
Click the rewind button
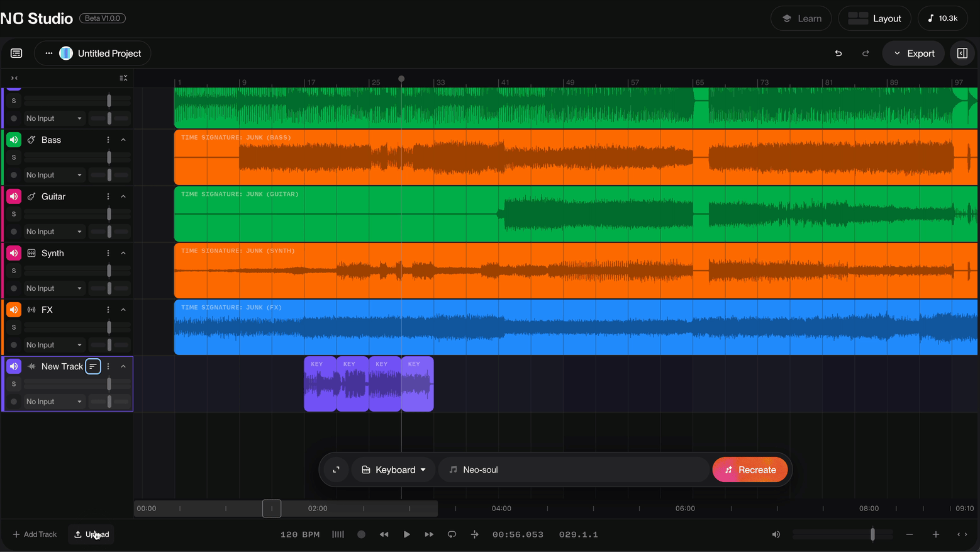384,534
